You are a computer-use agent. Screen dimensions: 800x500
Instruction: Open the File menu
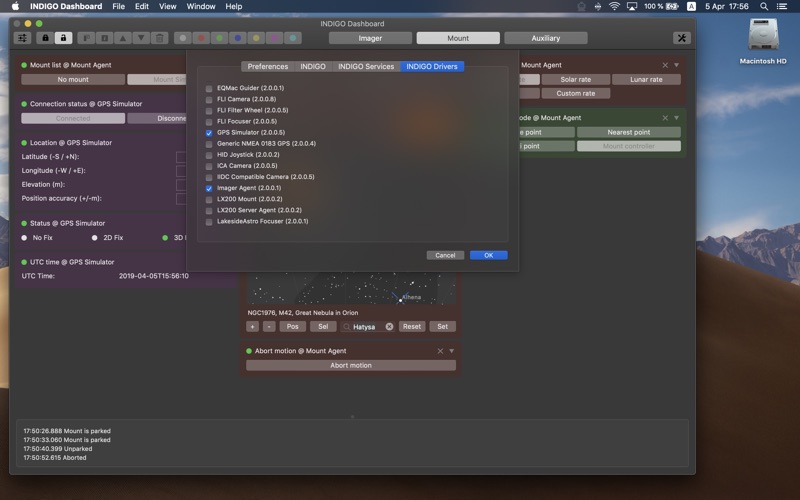click(x=118, y=6)
